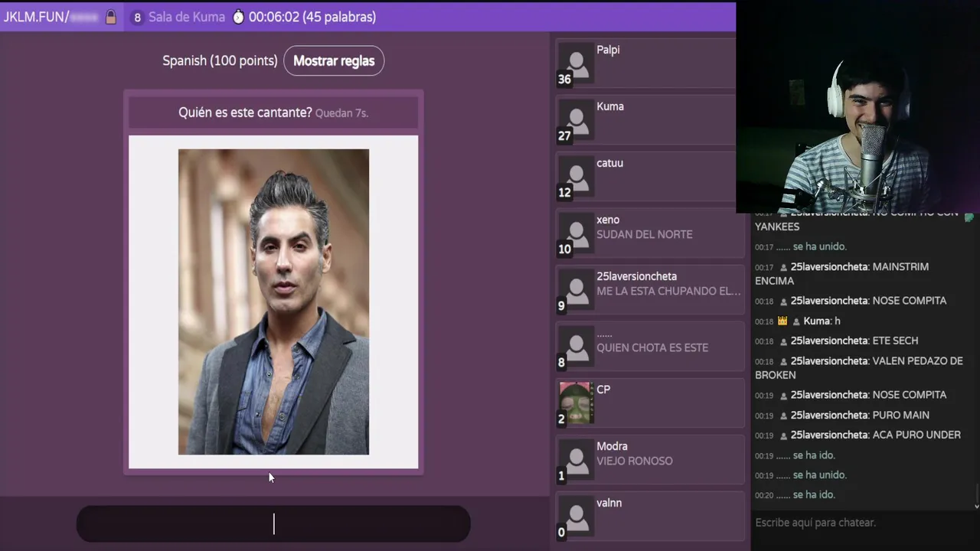Click Kuma's avatar in the player list
The width and height of the screenshot is (980, 551).
(576, 120)
